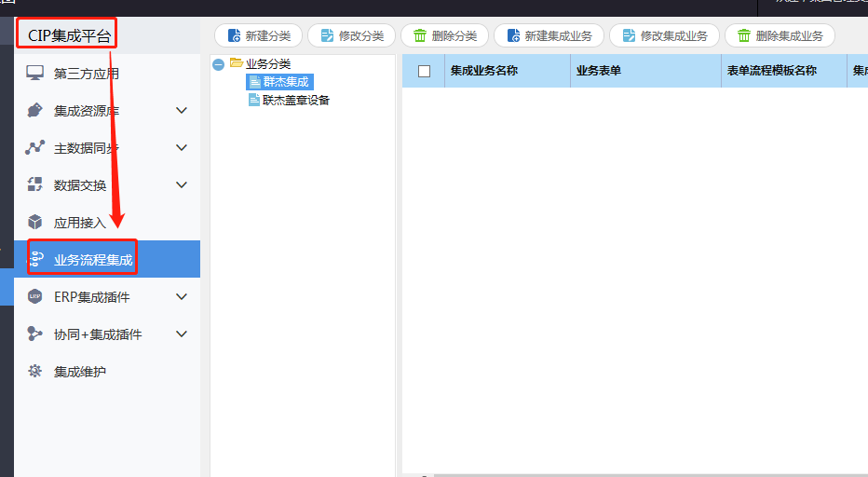Click the exchange icon beside 数据交换
The image size is (868, 477).
point(34,184)
